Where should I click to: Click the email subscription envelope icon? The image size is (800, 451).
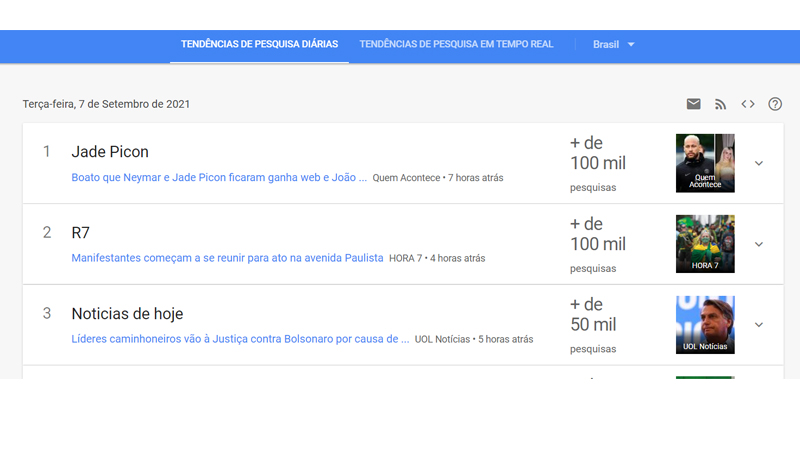[x=693, y=104]
